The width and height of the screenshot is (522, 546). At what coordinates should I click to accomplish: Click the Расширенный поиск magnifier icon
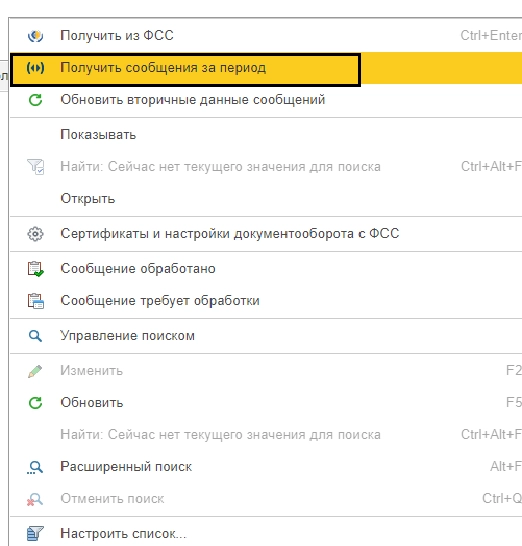(35, 467)
